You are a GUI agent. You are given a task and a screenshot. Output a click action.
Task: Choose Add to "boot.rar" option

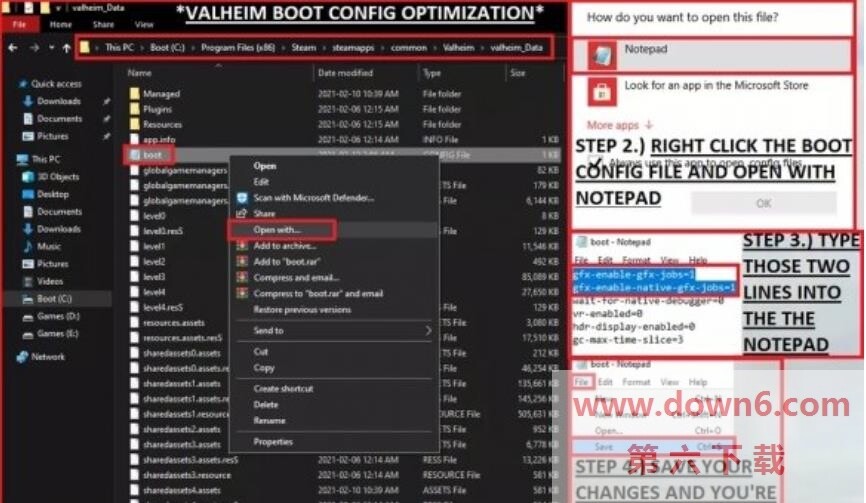[287, 262]
